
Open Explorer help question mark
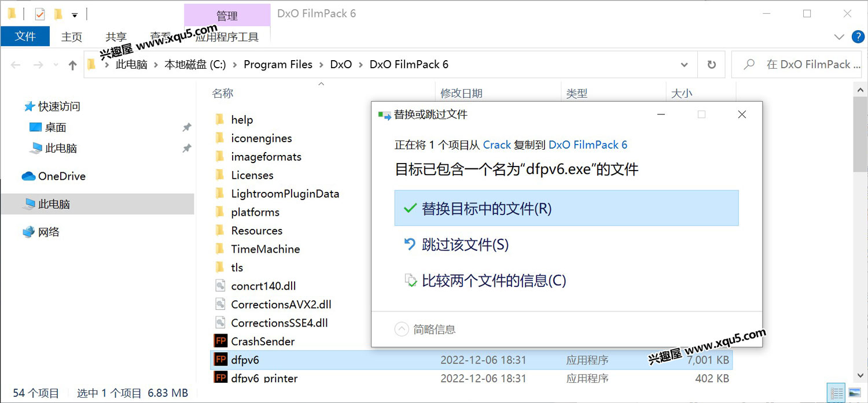(x=858, y=37)
